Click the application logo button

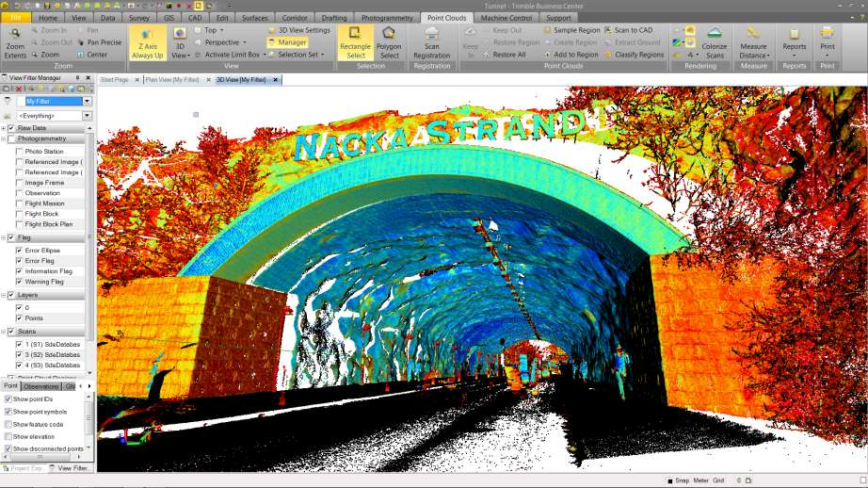(5, 6)
